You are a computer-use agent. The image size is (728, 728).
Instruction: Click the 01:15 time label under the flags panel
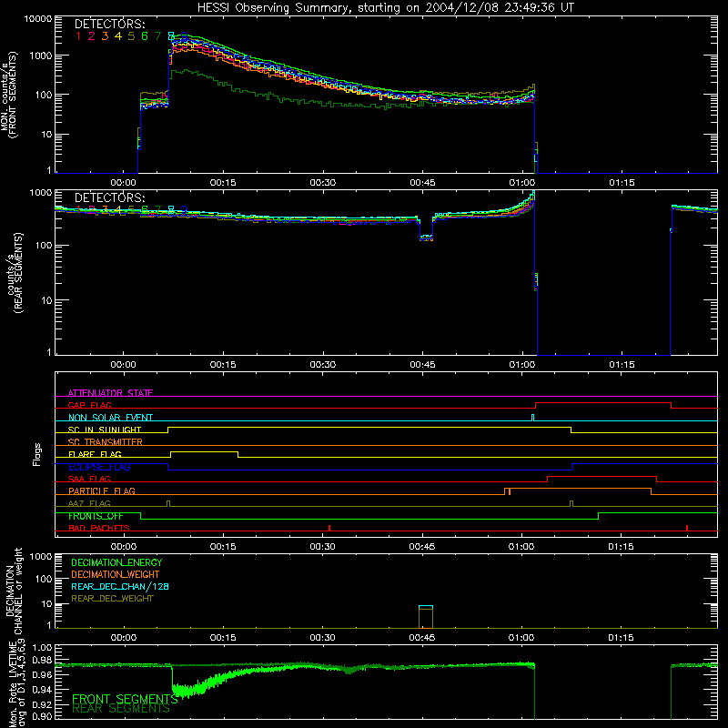(621, 547)
